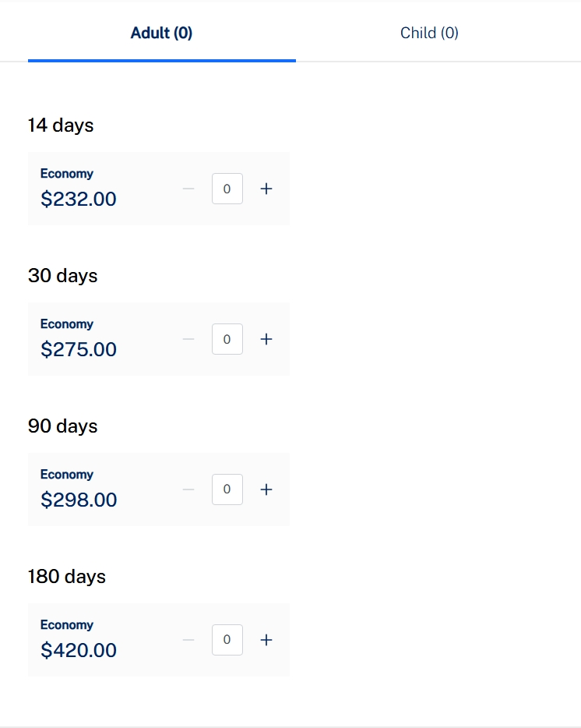Decrease 14 days Economy ticket quantity
The image size is (581, 728).
(x=188, y=189)
